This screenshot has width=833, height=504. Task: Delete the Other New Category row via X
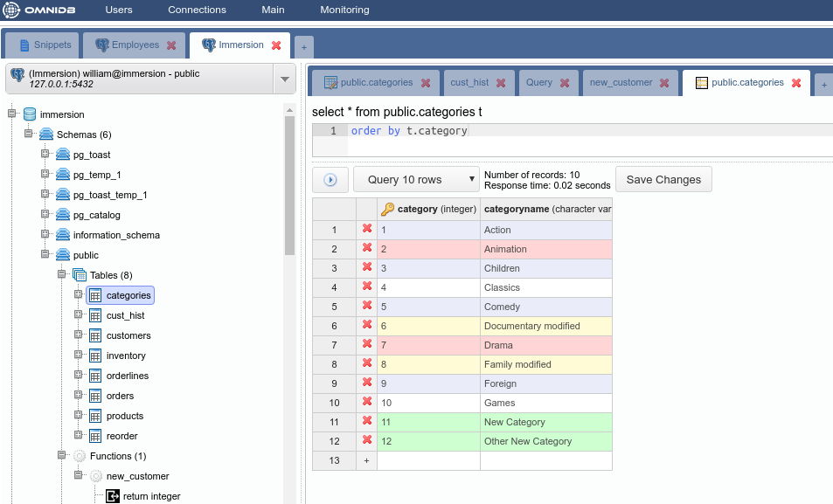click(x=366, y=439)
